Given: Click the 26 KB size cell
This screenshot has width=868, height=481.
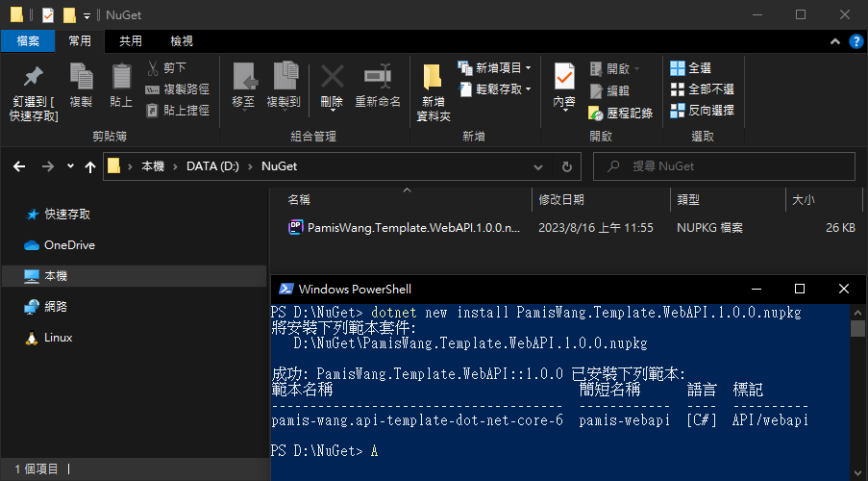Looking at the screenshot, I should tap(840, 228).
